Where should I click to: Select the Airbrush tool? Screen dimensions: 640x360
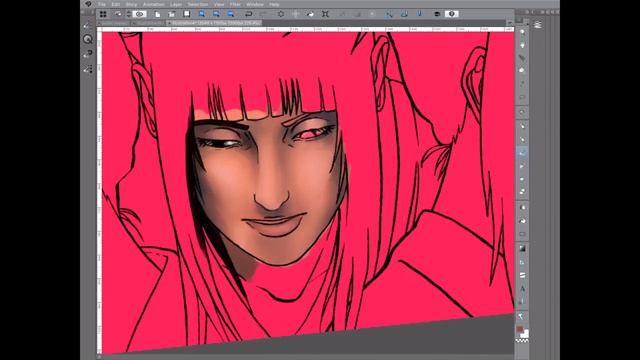tap(522, 166)
